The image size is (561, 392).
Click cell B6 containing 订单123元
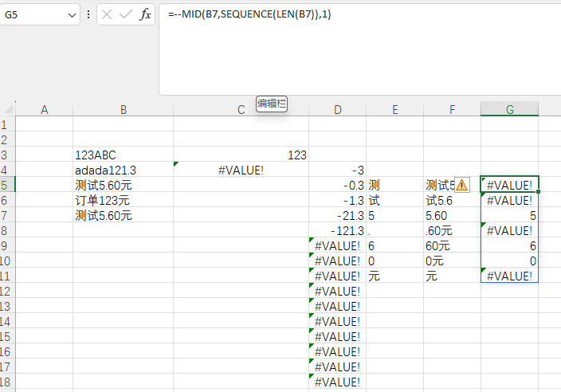(x=123, y=200)
